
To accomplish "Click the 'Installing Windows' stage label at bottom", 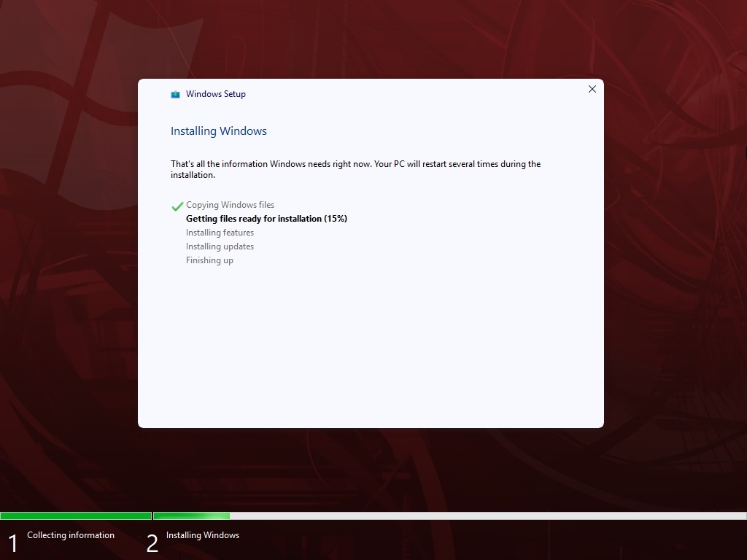I will (203, 535).
